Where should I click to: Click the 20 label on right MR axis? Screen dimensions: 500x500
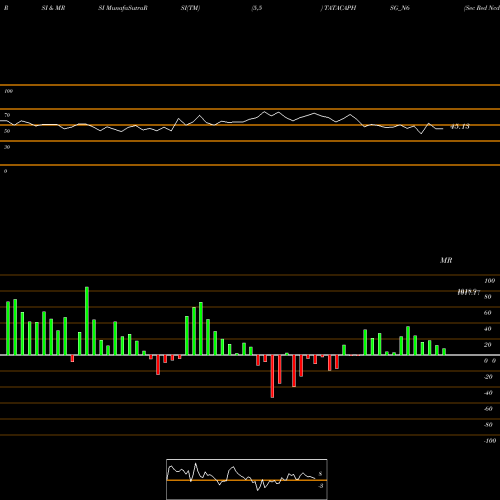coord(488,345)
